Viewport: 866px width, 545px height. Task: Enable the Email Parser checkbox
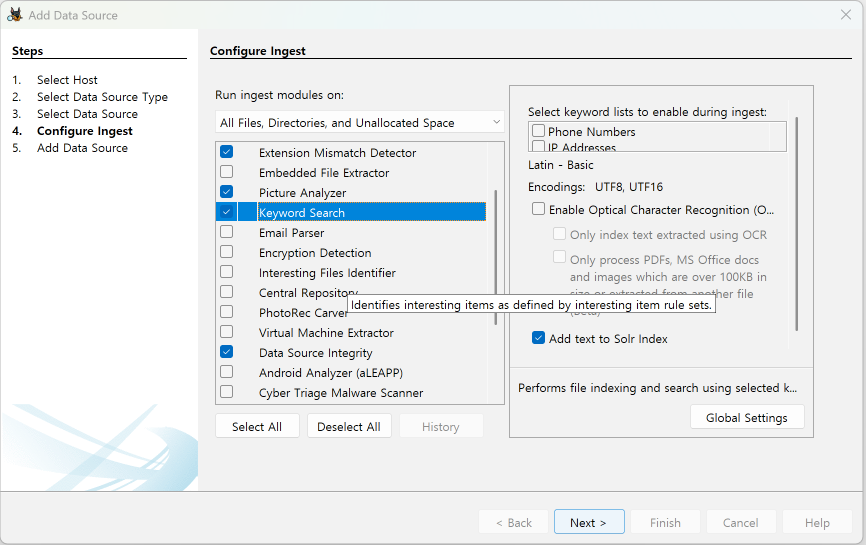coord(226,232)
